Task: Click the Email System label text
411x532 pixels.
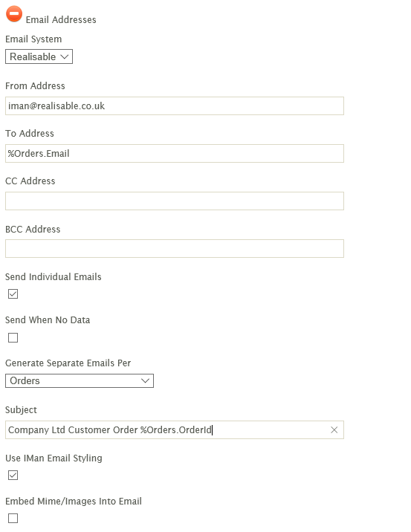Action: click(x=33, y=39)
